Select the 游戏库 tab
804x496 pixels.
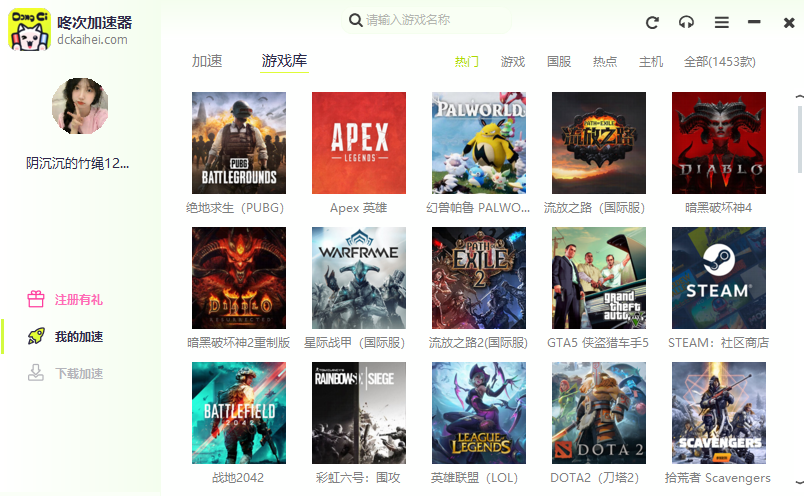coord(284,61)
